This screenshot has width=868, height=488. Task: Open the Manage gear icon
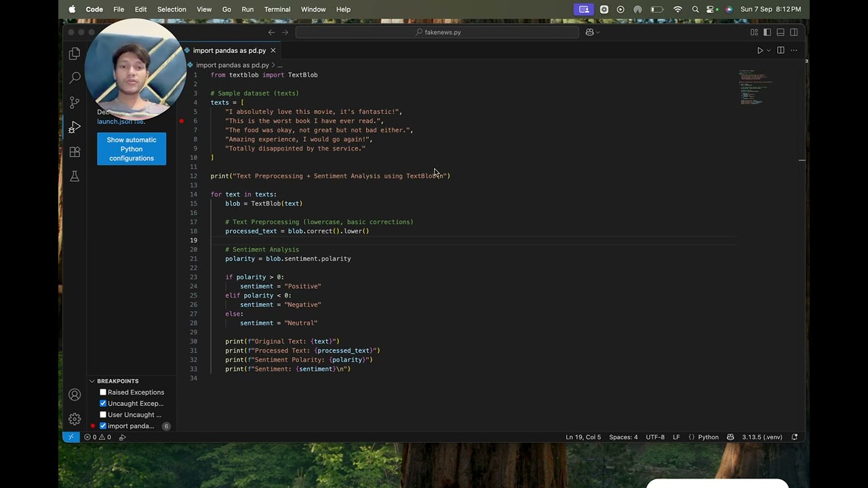(x=75, y=419)
